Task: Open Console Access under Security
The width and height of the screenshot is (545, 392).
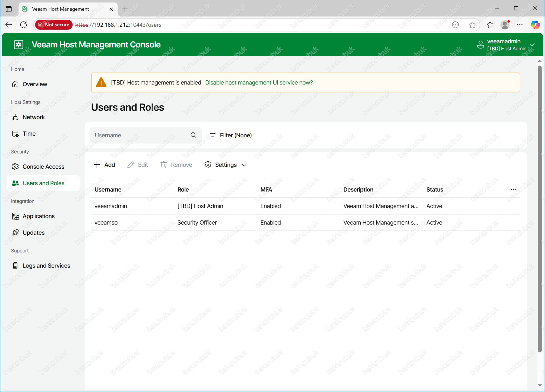Action: pos(43,167)
